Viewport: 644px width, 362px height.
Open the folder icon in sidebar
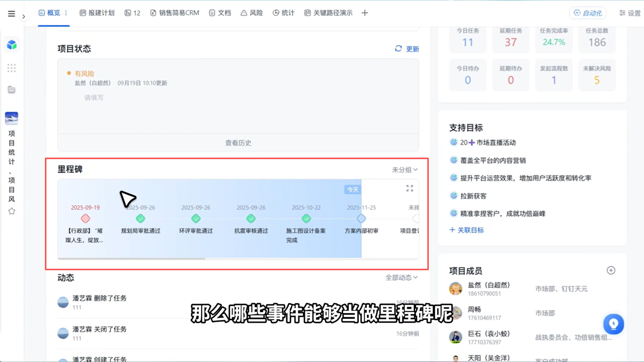coord(11,90)
